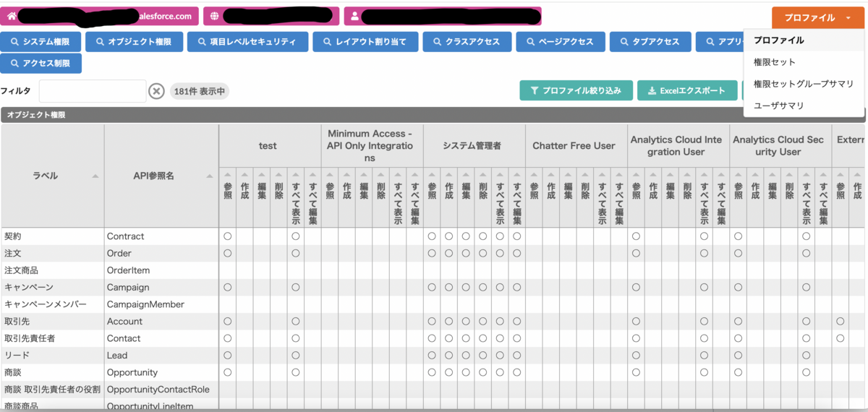
Task: Clear the filter with the circled X icon
Action: coord(157,91)
